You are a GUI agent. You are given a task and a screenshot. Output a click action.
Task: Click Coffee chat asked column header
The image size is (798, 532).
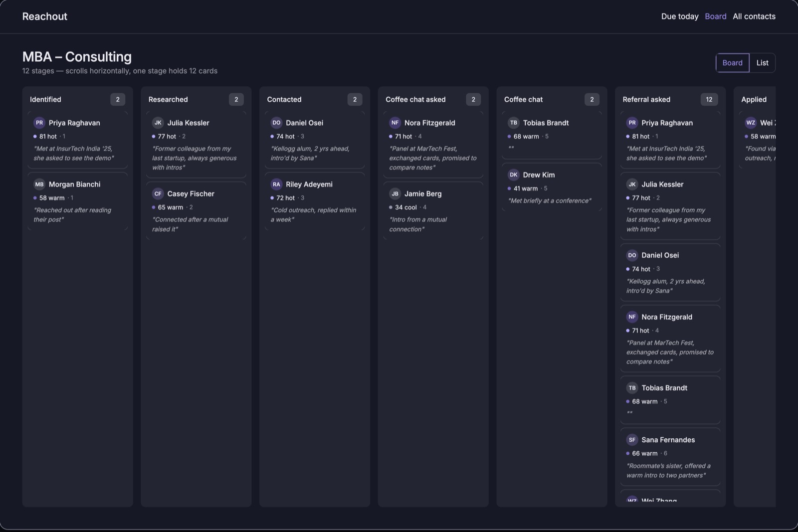coord(415,99)
